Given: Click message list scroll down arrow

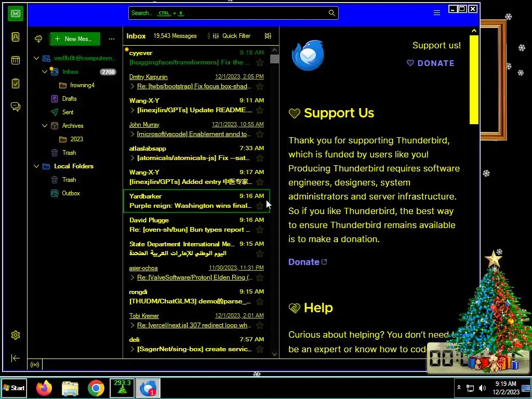Looking at the screenshot, I should 274,354.
